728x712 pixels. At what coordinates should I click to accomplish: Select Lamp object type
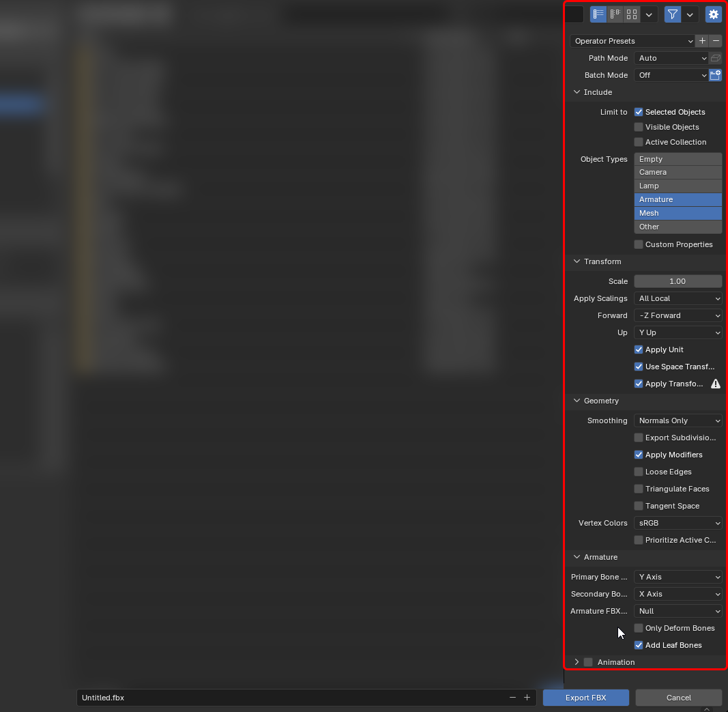pyautogui.click(x=678, y=186)
